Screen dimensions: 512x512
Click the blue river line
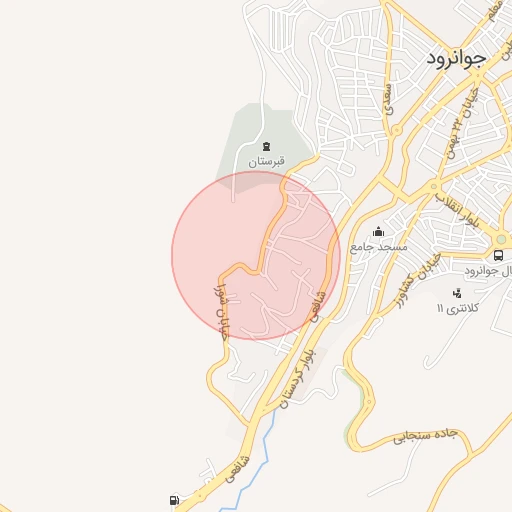[x=265, y=447]
